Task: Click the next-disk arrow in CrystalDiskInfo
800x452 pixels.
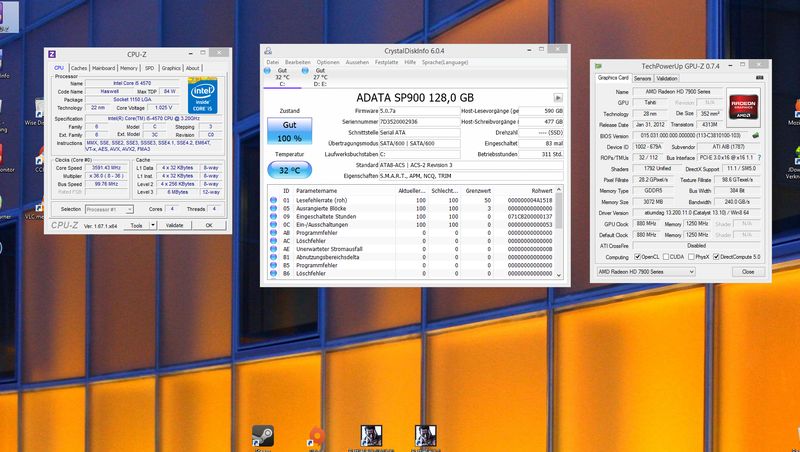Action: [x=558, y=97]
